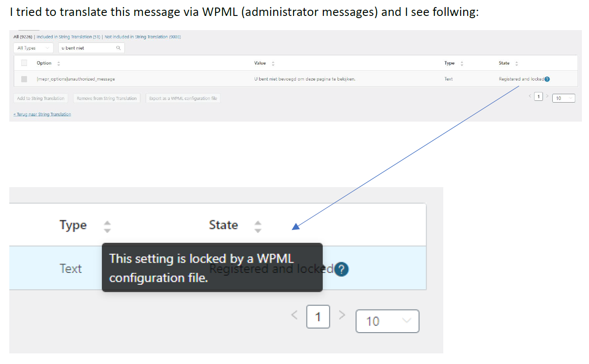Click the search field containing 'u bent niet'

[89, 48]
